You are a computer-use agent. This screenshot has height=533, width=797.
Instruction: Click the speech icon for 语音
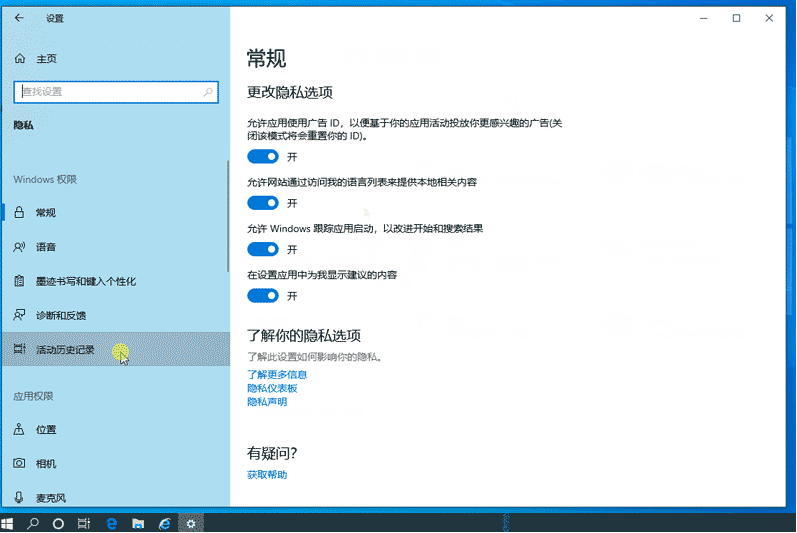[19, 247]
